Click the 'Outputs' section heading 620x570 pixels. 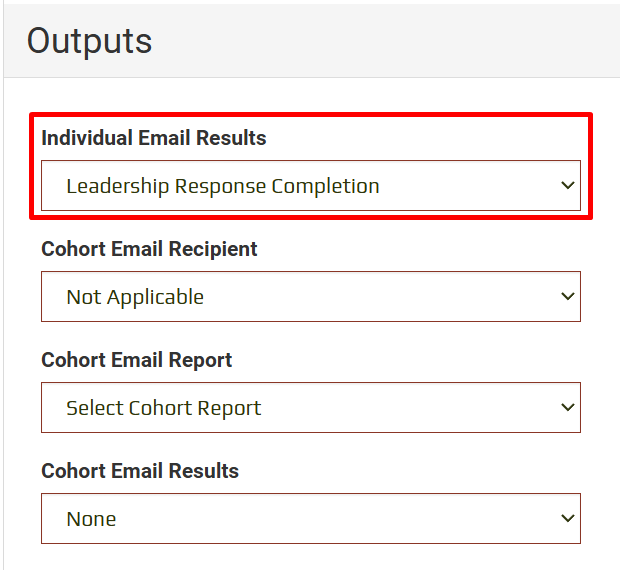[x=90, y=40]
